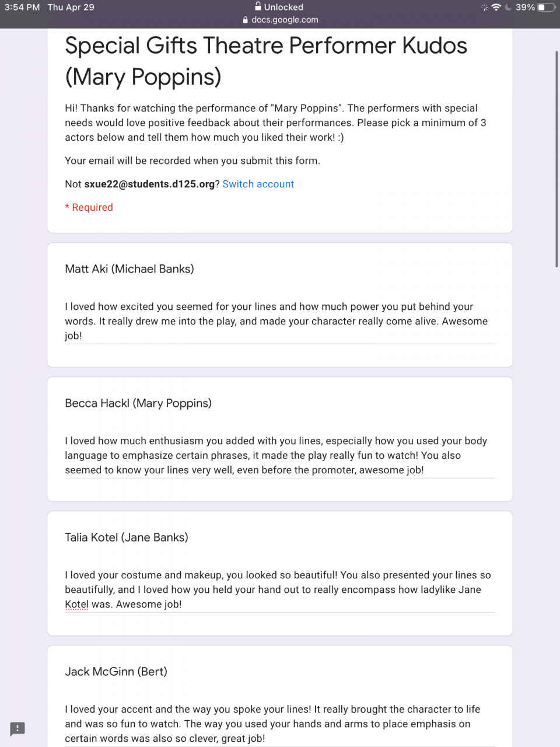Tap the loading spinner icon in the status bar
This screenshot has height=747, width=560.
click(x=484, y=7)
